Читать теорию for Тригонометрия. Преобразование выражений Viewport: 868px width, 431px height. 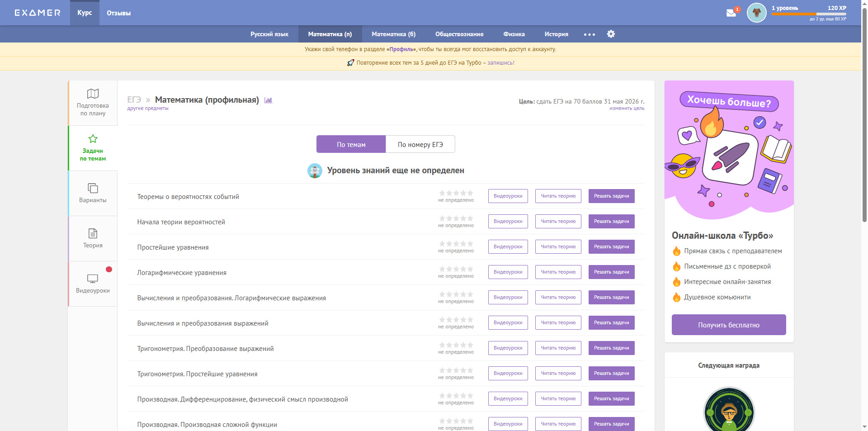[x=558, y=348]
